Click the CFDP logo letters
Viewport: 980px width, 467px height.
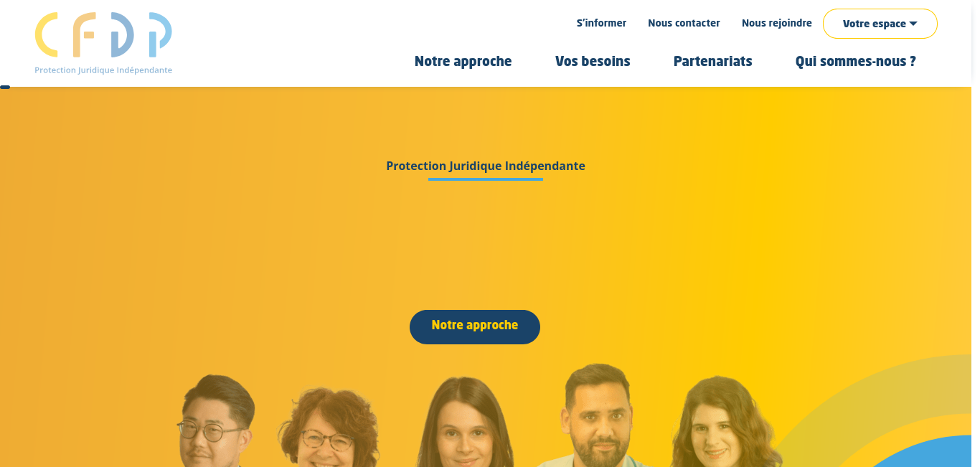coord(103,35)
